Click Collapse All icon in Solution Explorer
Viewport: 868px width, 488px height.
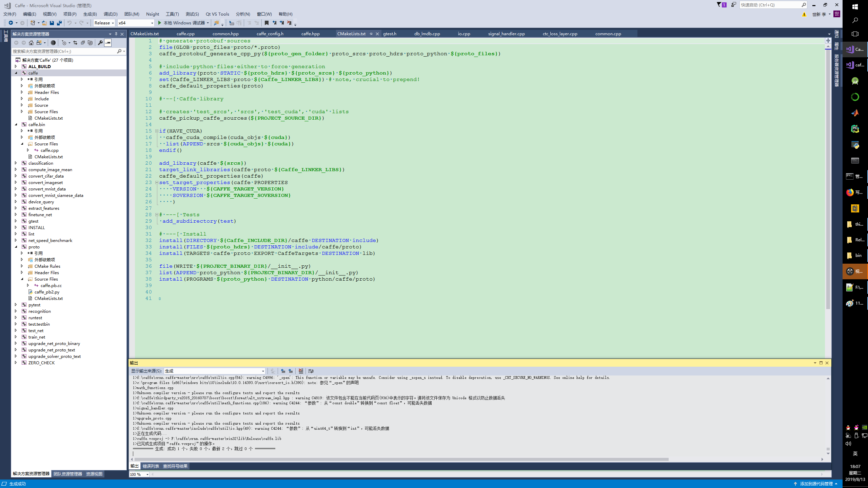(x=83, y=43)
